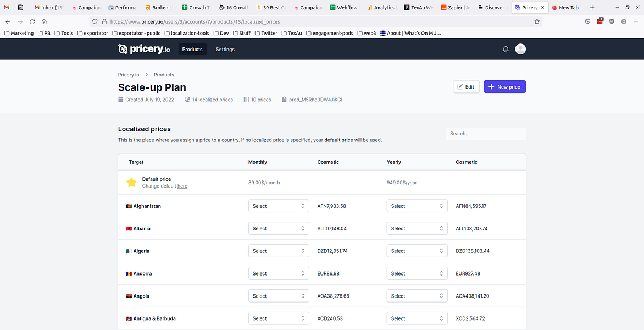Screen dimensions: 644x330
Task: Click the Antigua & Barbuda flag icon
Action: (x=129, y=318)
